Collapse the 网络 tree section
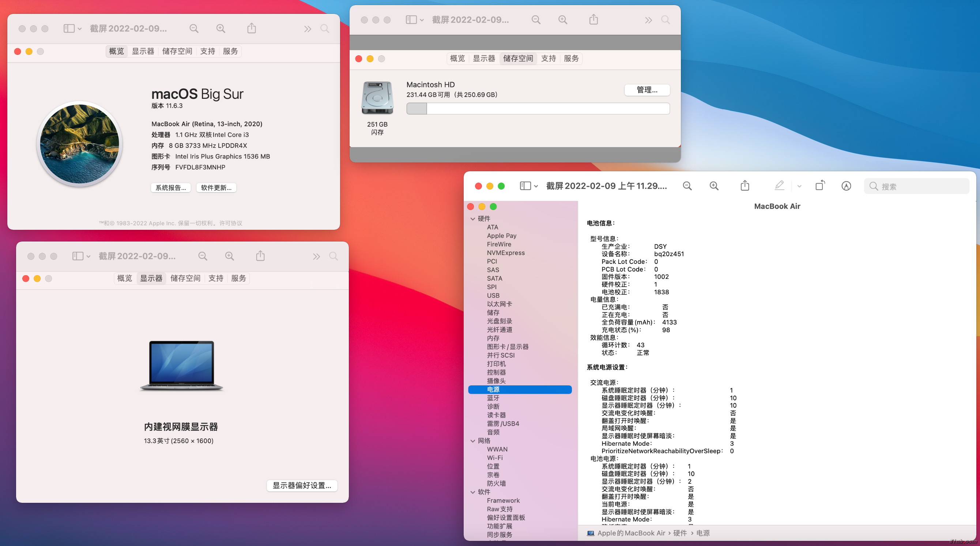The height and width of the screenshot is (546, 980). point(473,441)
